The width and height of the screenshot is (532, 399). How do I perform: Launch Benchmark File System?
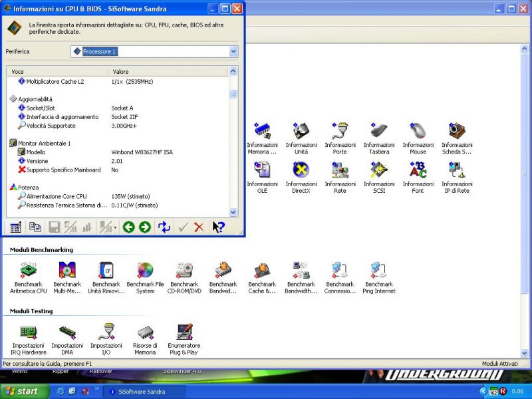[145, 277]
